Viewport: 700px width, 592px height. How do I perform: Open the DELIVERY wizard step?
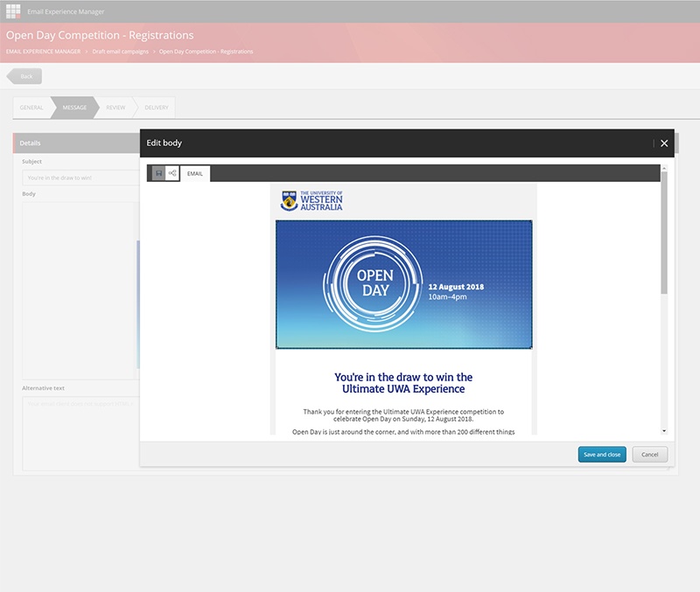point(156,108)
